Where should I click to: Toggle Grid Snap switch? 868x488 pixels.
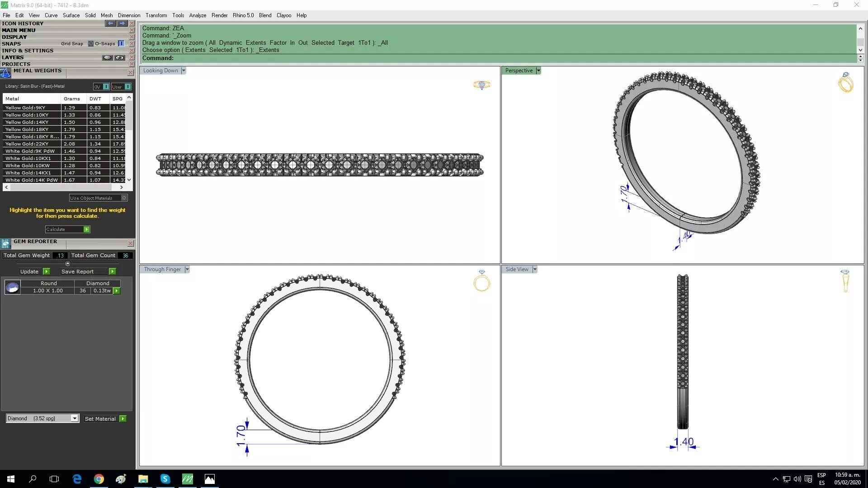(91, 44)
